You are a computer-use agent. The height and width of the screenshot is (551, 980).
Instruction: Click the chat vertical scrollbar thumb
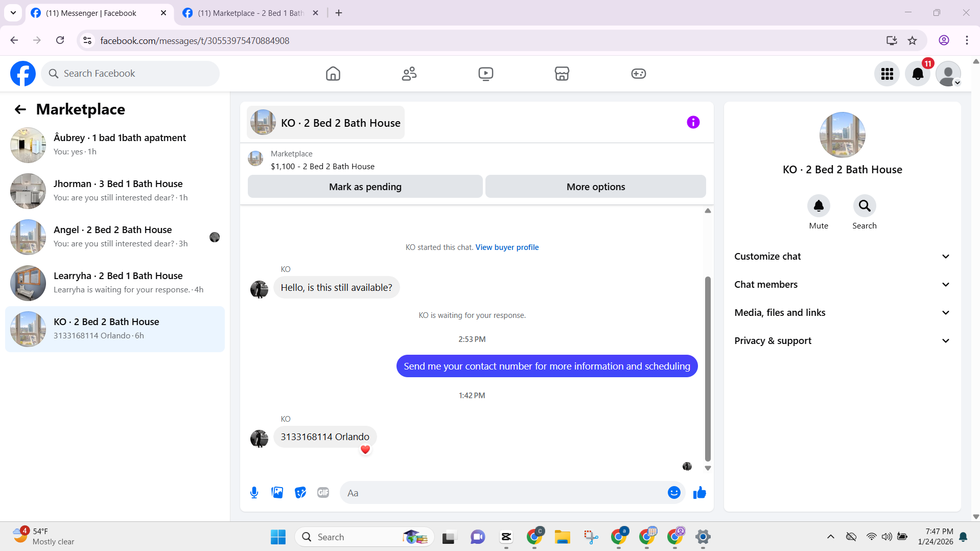tap(708, 369)
